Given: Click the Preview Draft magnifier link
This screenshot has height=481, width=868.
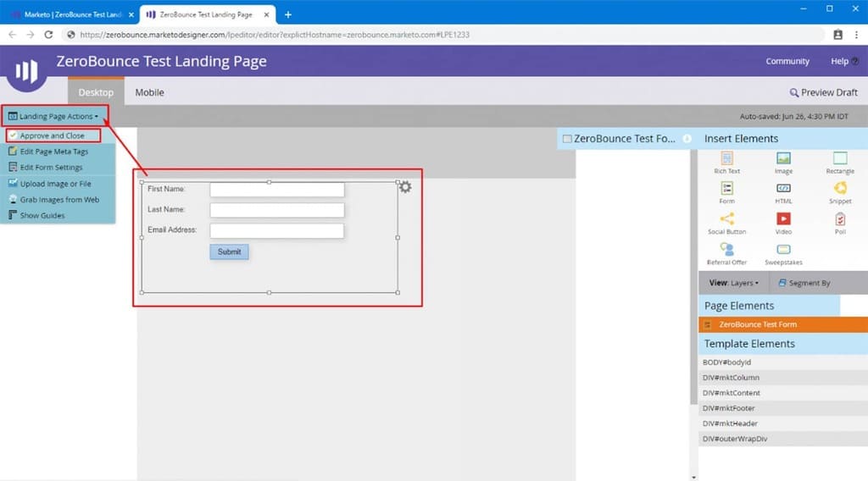Looking at the screenshot, I should click(x=823, y=92).
